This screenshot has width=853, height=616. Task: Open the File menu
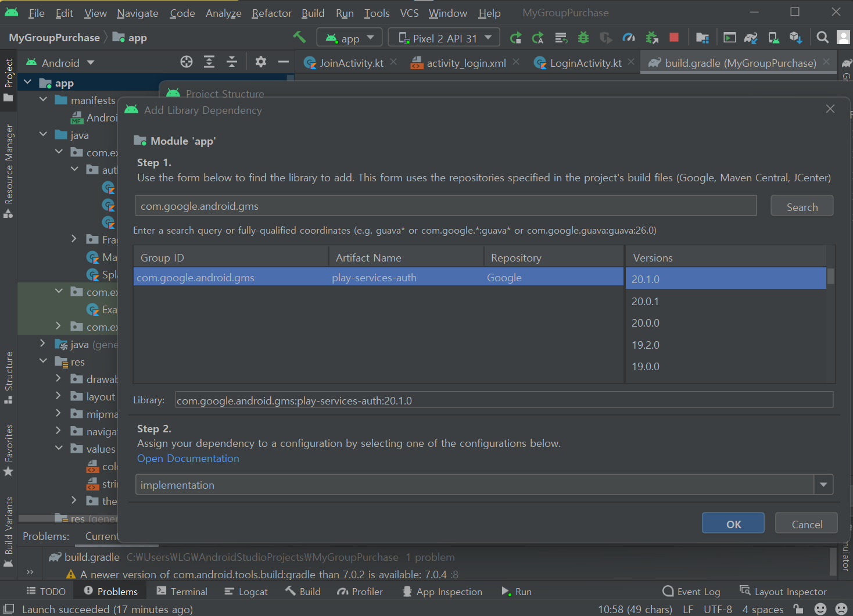pos(36,13)
